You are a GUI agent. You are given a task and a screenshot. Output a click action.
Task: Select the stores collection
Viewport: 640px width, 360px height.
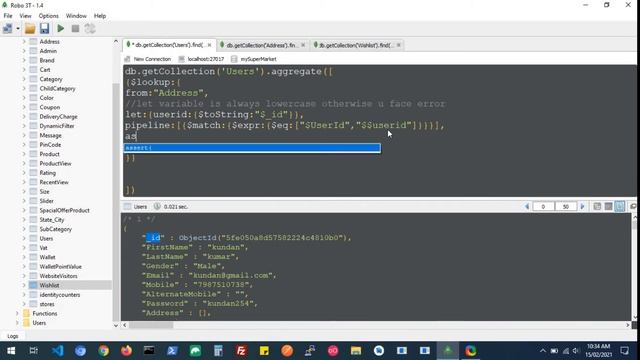click(47, 304)
